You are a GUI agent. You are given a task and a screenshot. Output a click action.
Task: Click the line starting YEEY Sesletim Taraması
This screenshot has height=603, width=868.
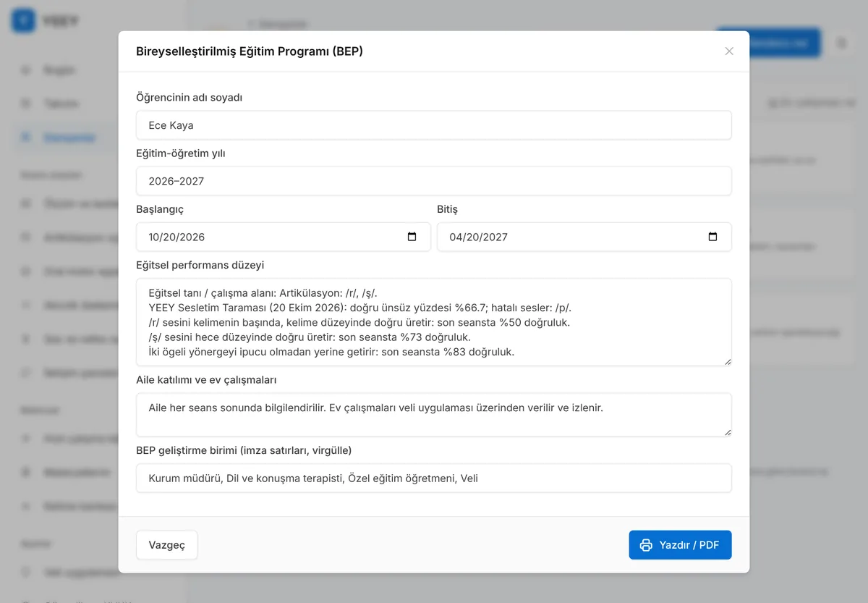pos(359,308)
